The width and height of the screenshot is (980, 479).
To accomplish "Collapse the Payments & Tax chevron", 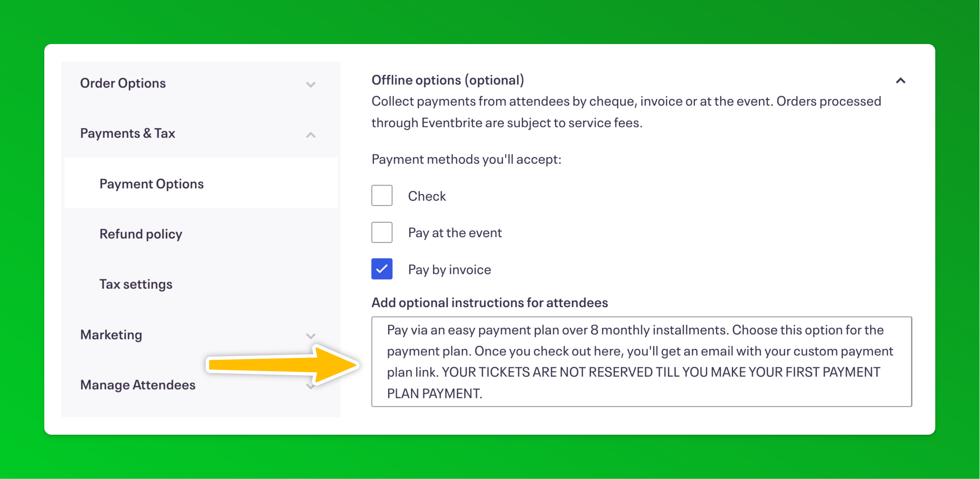I will tap(311, 135).
